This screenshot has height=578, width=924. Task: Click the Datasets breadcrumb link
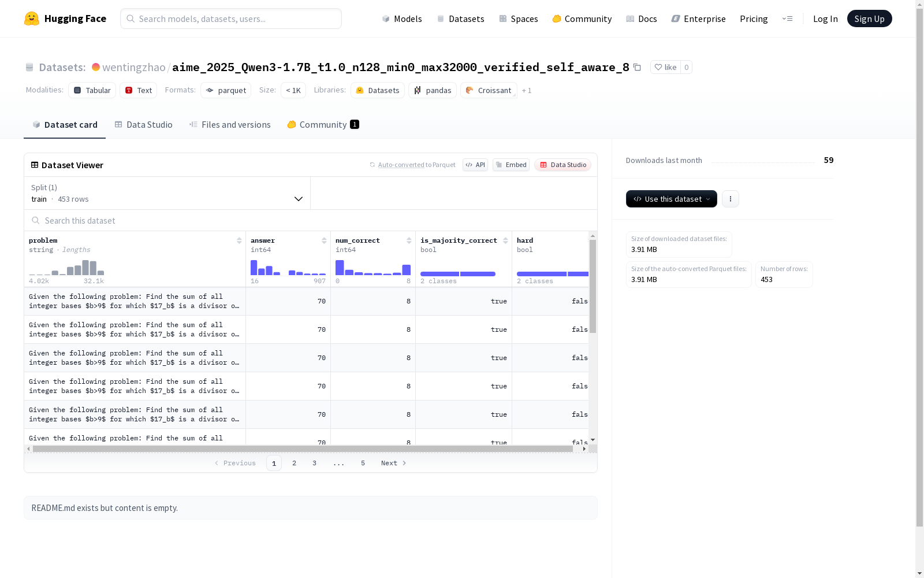point(62,67)
